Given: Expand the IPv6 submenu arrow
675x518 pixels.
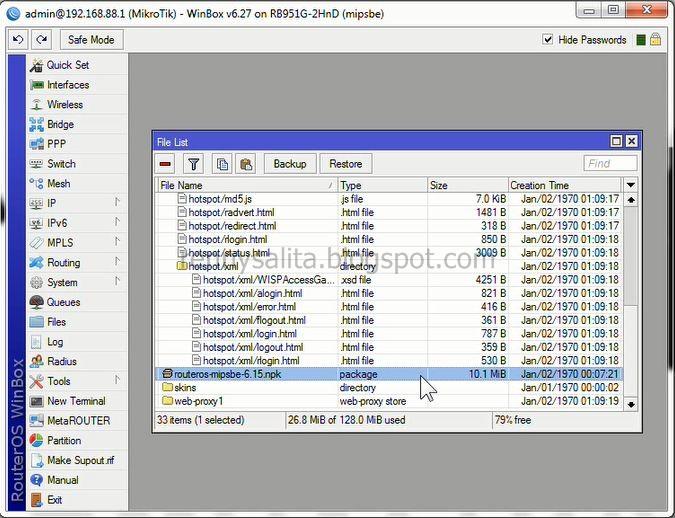Looking at the screenshot, I should tap(117, 222).
